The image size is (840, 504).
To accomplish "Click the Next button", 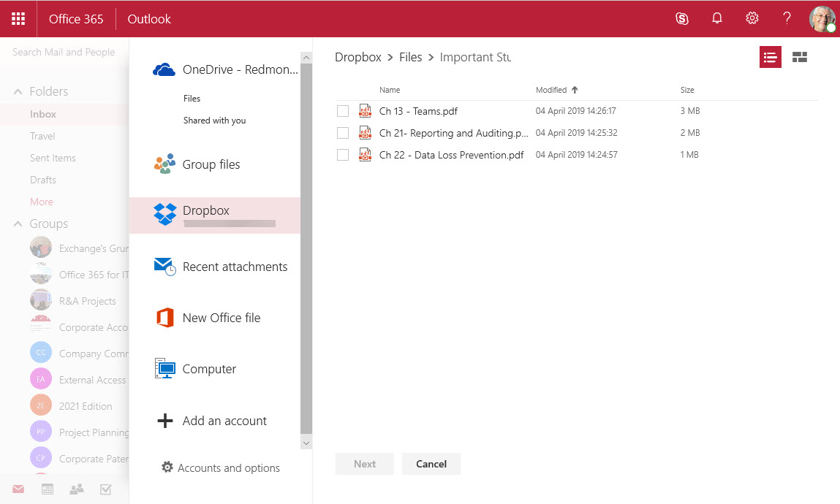I will (364, 464).
